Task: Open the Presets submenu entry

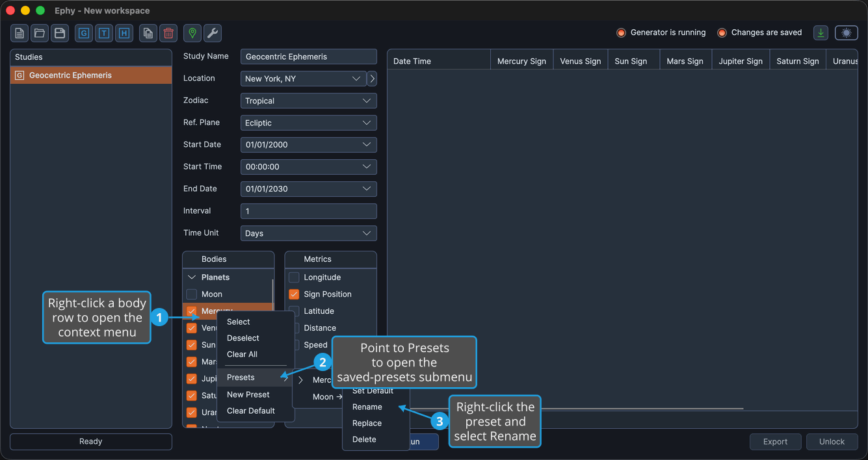Action: [256, 377]
